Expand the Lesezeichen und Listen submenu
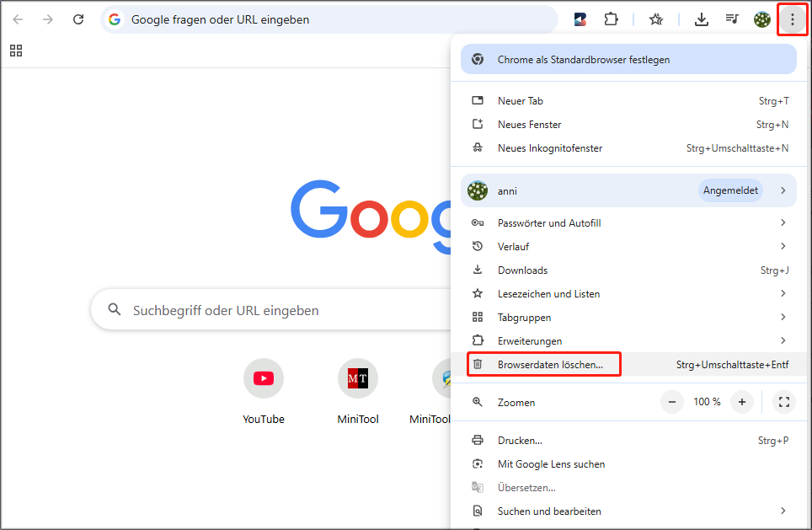 pos(783,293)
